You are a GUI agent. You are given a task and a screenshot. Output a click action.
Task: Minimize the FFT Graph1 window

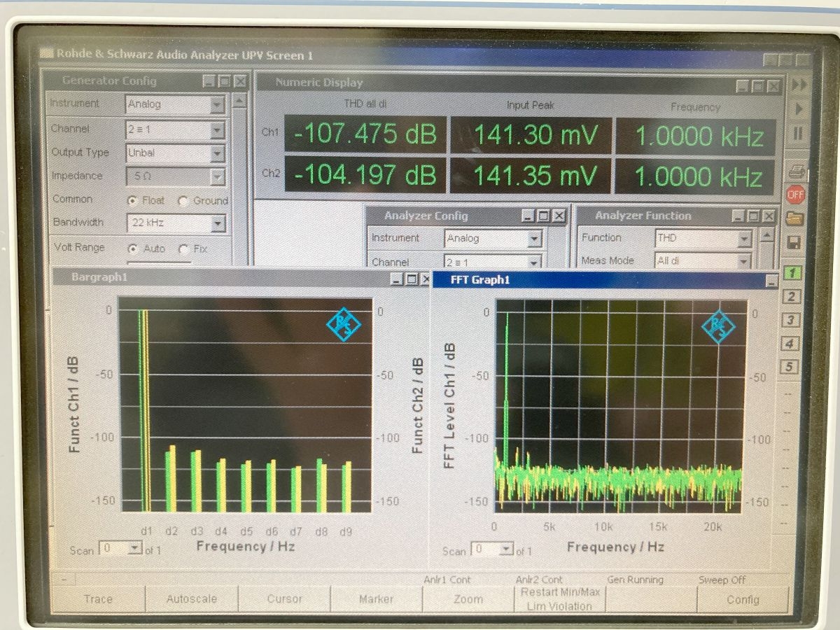(771, 281)
